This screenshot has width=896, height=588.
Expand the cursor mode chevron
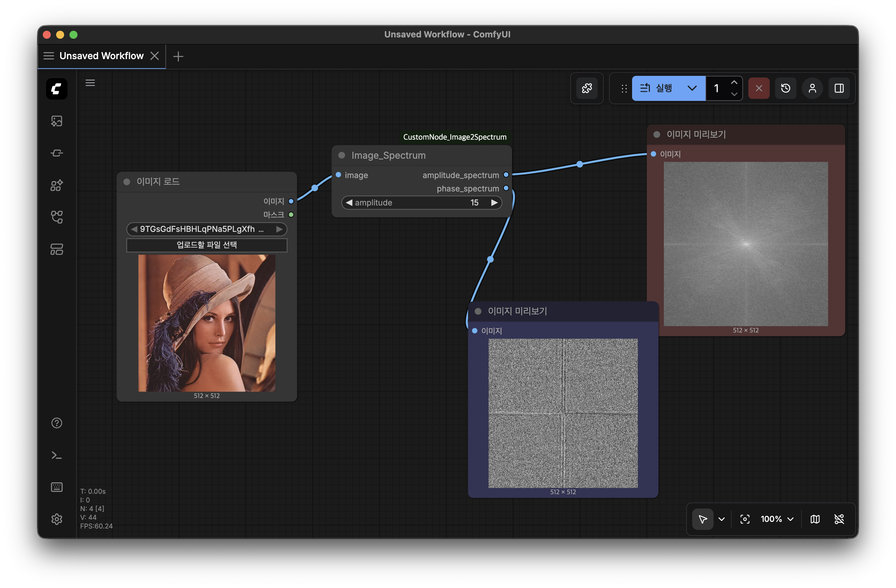[721, 519]
